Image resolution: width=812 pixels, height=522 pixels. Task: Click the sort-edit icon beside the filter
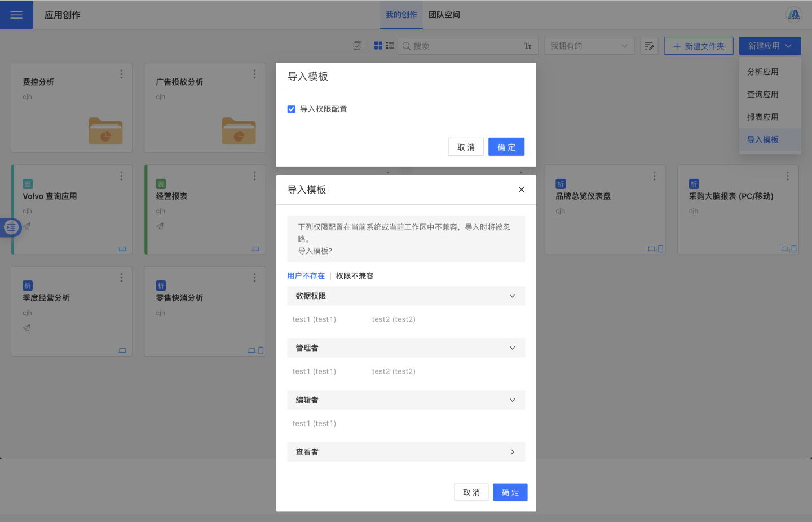(649, 46)
